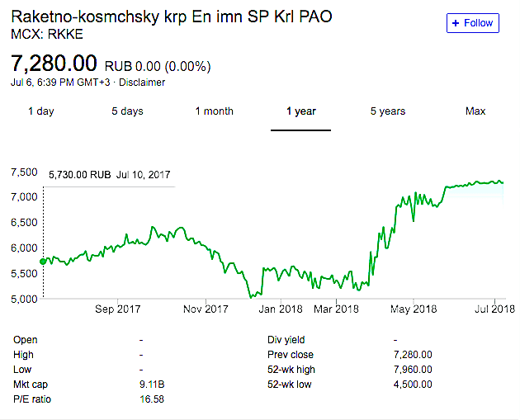Click the green chart start point marker

[44, 261]
